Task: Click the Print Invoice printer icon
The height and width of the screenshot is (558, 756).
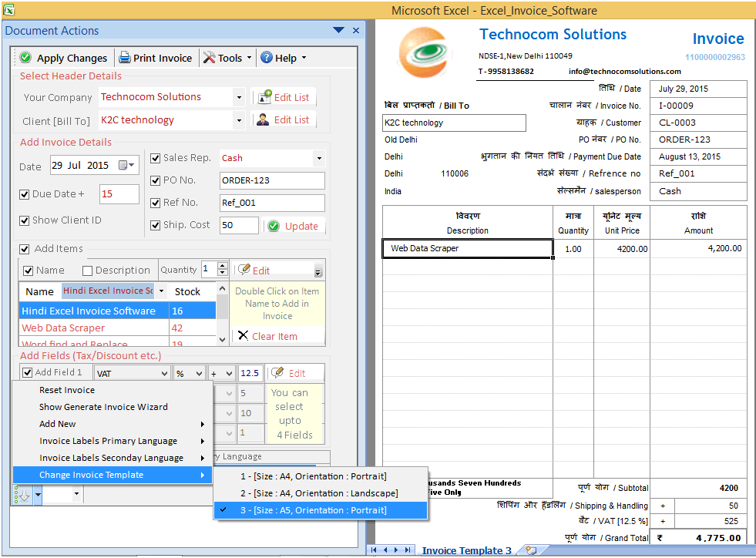Action: click(x=124, y=58)
